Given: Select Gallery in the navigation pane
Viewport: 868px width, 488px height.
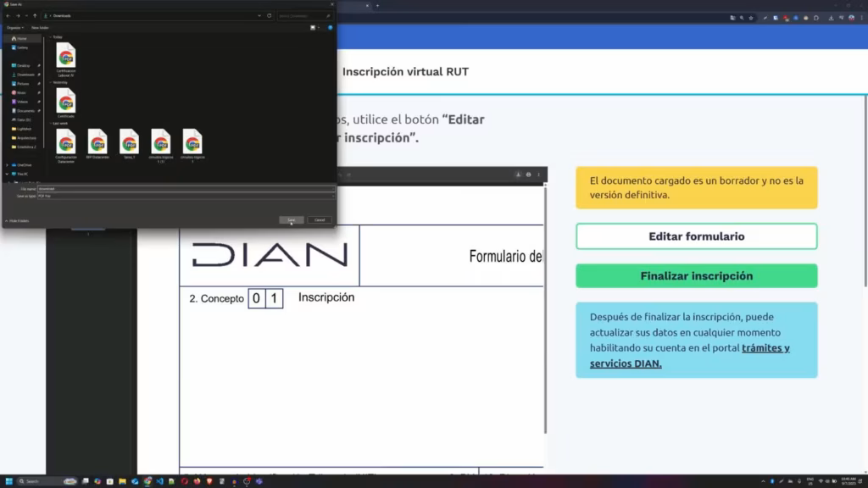Looking at the screenshot, I should 22,47.
